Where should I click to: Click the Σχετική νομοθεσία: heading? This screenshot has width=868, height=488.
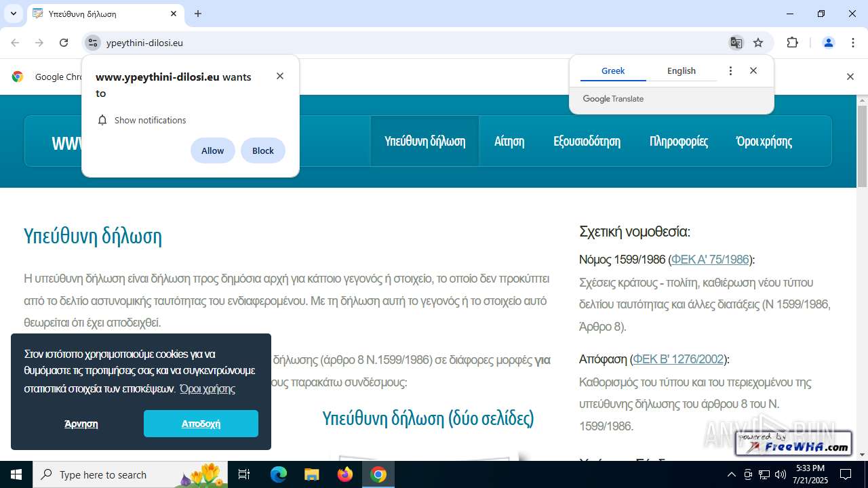click(x=635, y=232)
